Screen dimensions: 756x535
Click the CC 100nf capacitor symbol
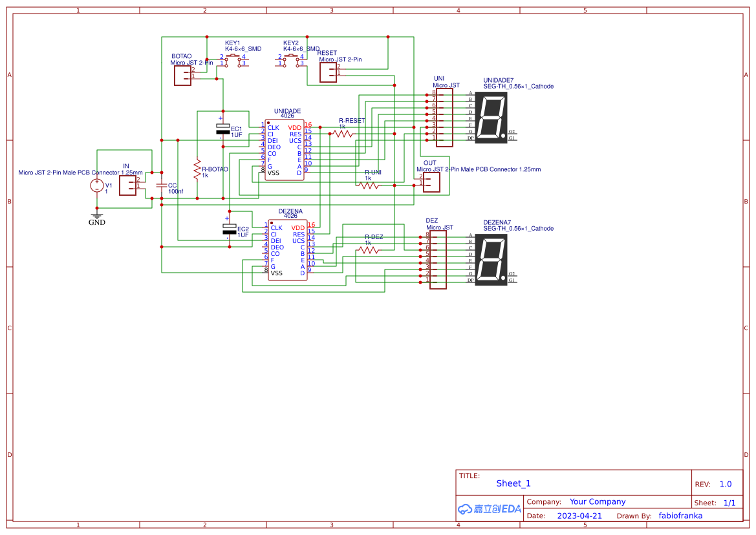pos(160,186)
